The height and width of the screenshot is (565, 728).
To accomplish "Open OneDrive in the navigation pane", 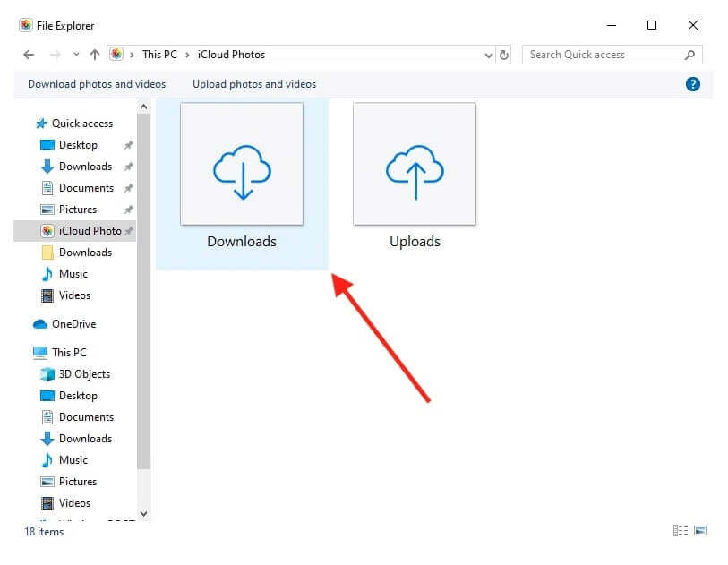I will (73, 324).
